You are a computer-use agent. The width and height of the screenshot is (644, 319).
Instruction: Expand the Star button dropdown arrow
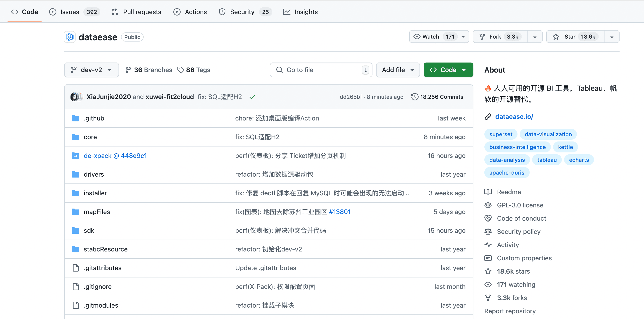tap(612, 37)
